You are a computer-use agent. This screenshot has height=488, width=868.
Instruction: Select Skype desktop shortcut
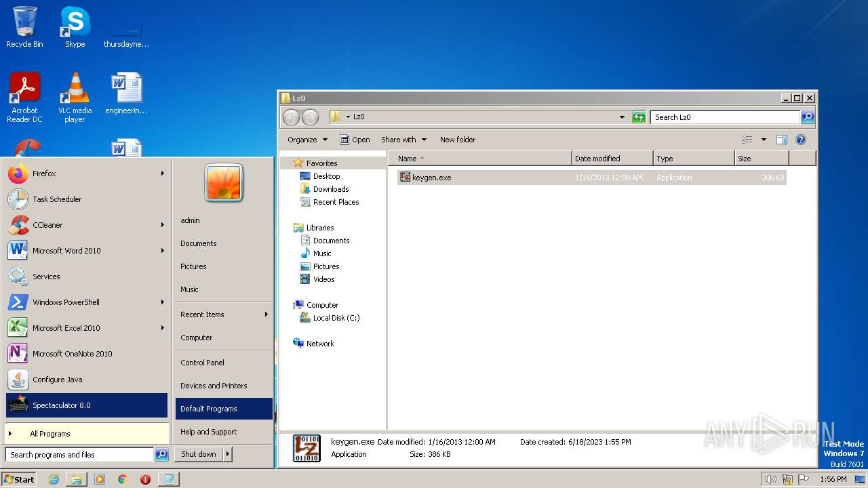point(75,27)
